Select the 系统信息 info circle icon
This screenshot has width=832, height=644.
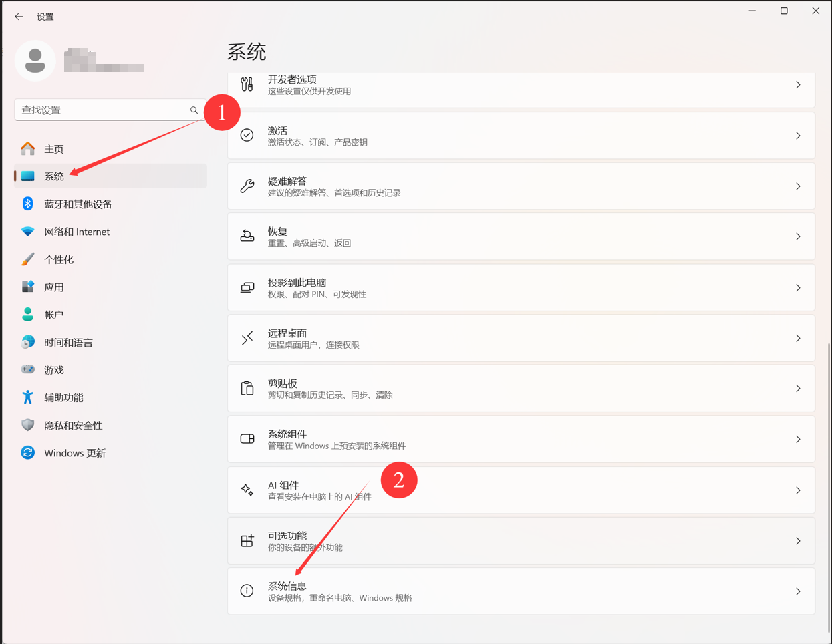(x=247, y=591)
